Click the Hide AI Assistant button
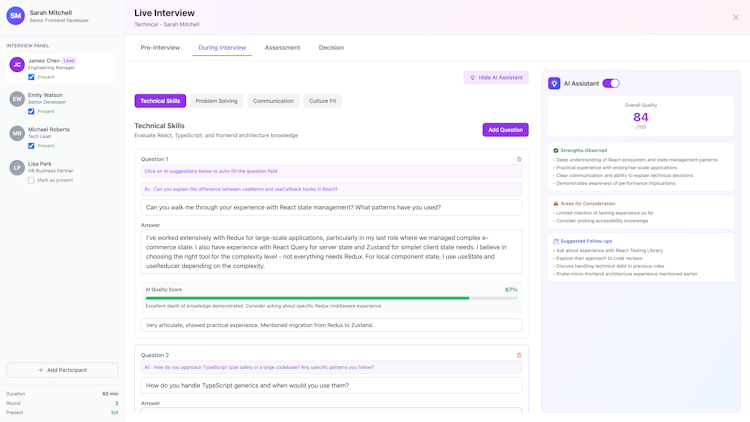Screen dimensions: 750x422 [x=496, y=77]
